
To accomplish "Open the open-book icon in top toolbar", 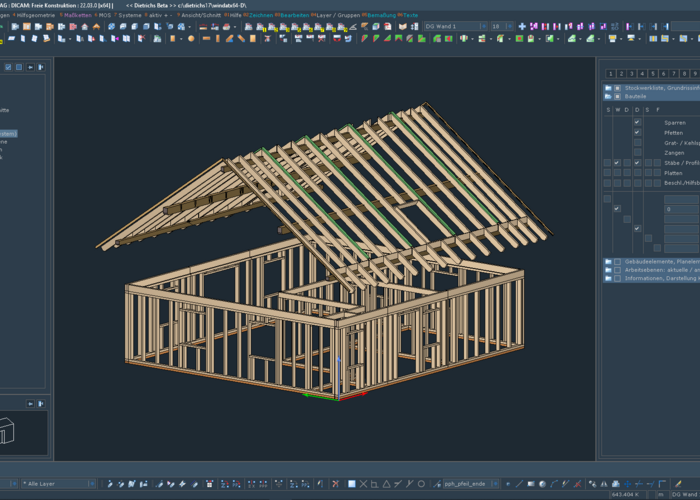I will pyautogui.click(x=403, y=27).
